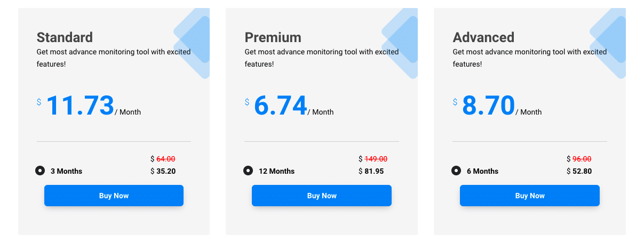644x243 pixels.
Task: Click the blue diamond icon on Advanced card
Action: [608, 43]
